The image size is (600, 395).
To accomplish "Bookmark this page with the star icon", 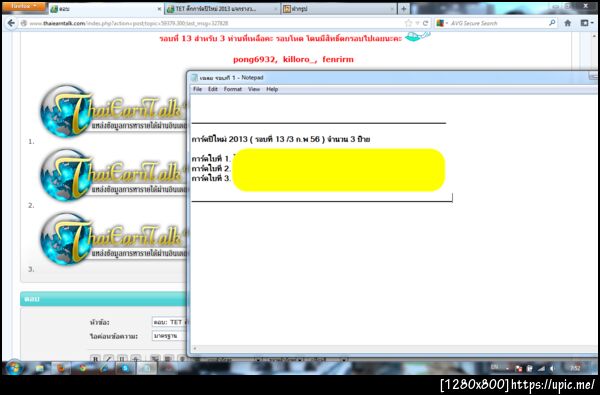I will click(408, 23).
